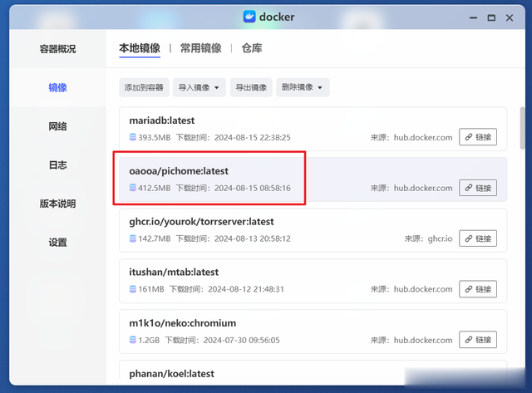Open 链接 button for oaooa/pichome:latest
532x393 pixels.
pos(478,188)
